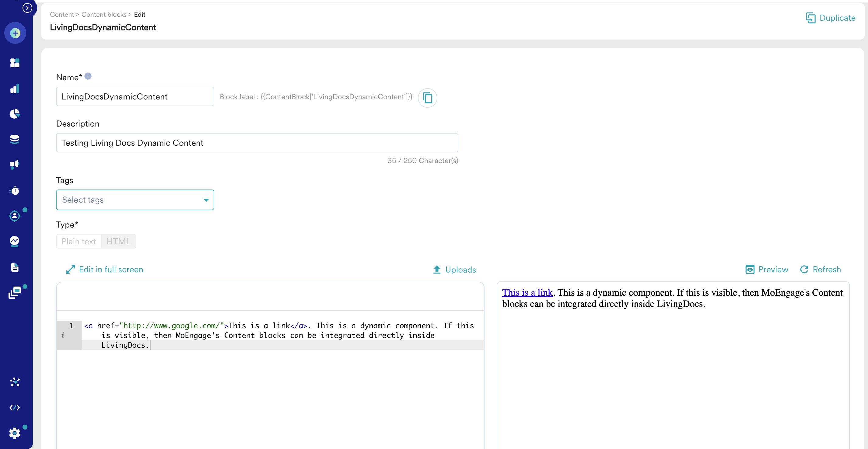Click the google.com URL in the code
Screen dimensions: 868x449
click(x=172, y=326)
